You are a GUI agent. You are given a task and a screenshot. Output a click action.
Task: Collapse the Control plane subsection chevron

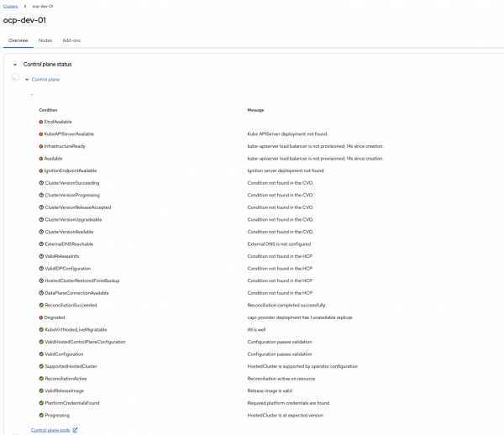click(x=27, y=79)
